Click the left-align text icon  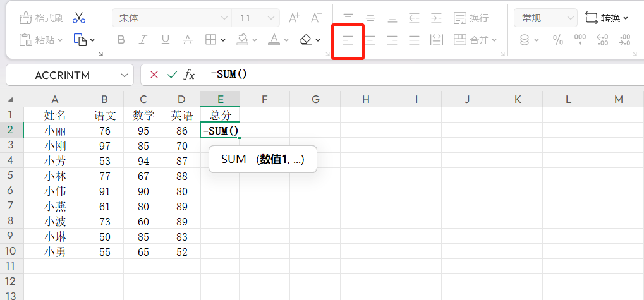pyautogui.click(x=348, y=40)
